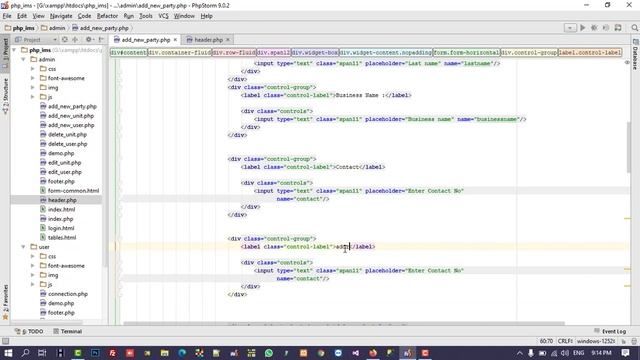The image size is (640, 360).
Task: Open the Tools menu
Action: coord(146,16)
